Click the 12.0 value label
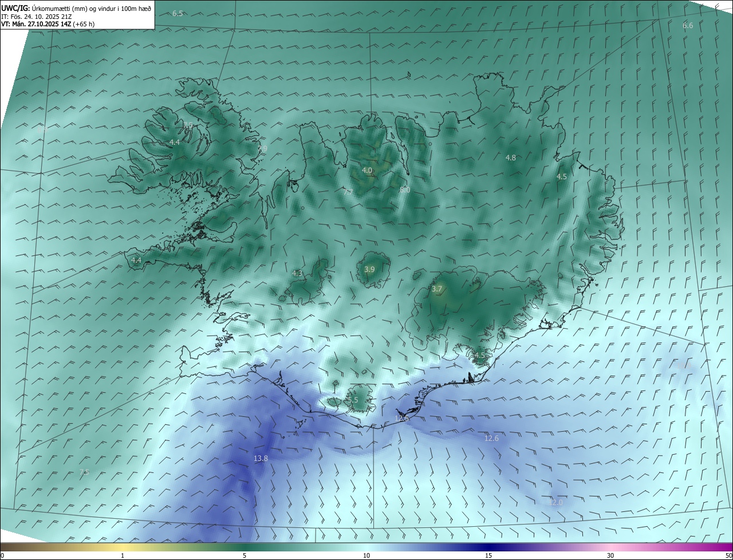This screenshot has width=733, height=560. pyautogui.click(x=556, y=502)
